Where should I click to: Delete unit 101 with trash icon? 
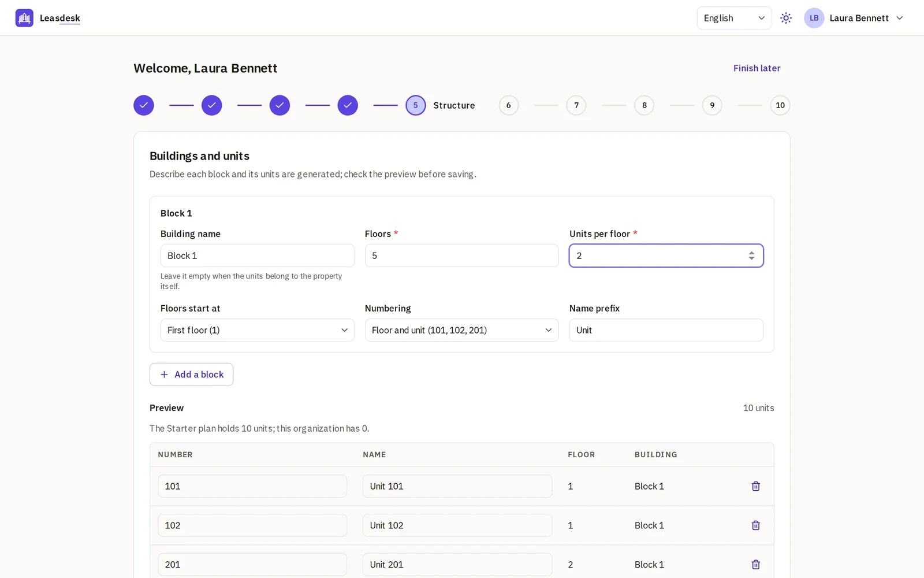pyautogui.click(x=755, y=486)
